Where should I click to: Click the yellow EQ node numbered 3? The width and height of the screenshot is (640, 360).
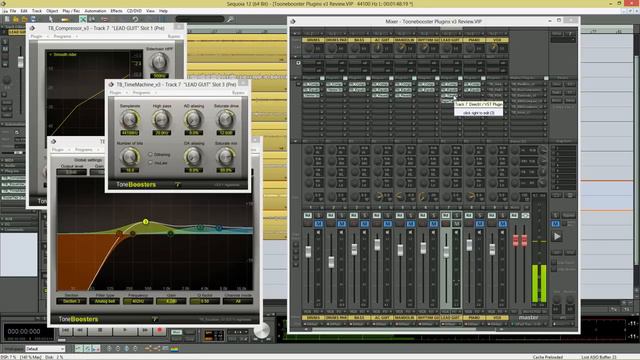pos(145,222)
